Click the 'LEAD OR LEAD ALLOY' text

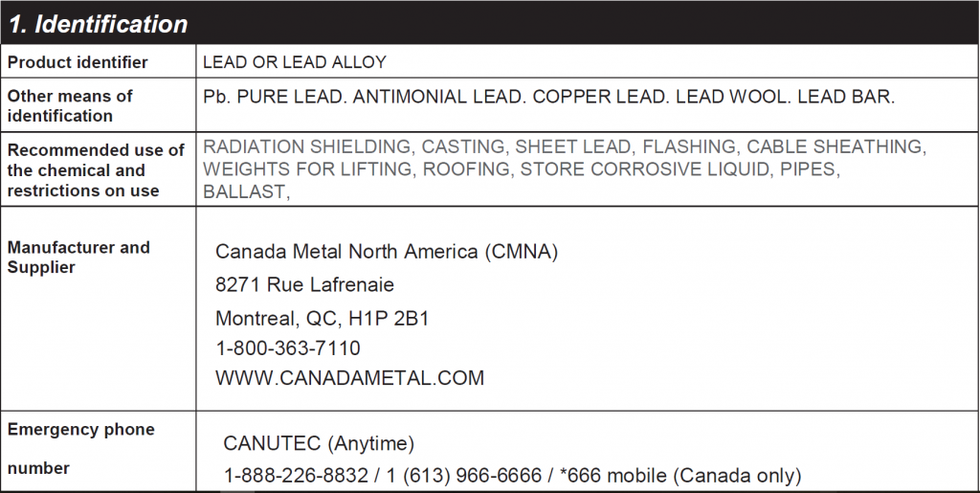295,62
